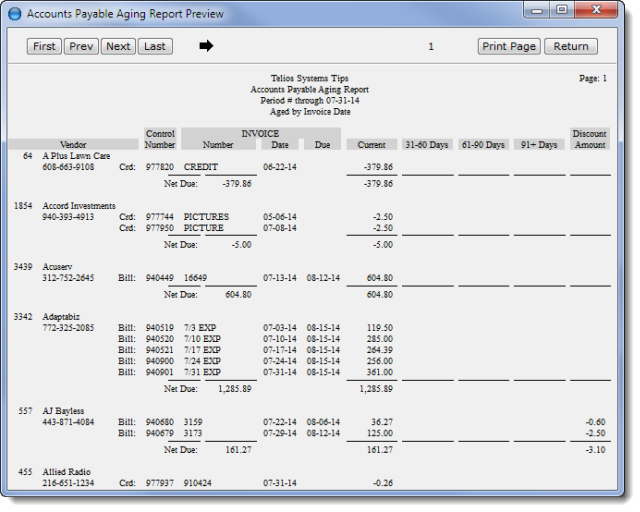Click the black right arrow icon

pyautogui.click(x=207, y=46)
